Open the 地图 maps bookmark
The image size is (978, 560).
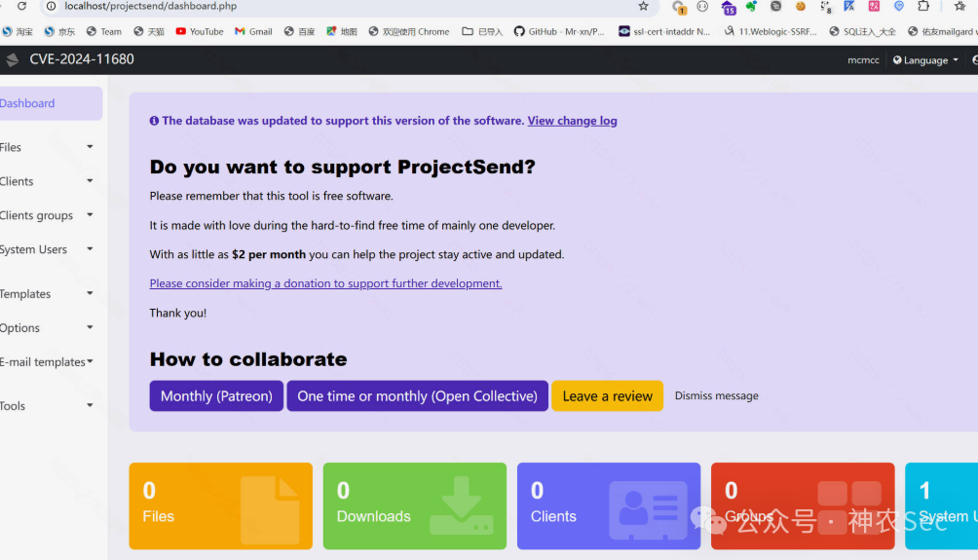pyautogui.click(x=342, y=31)
